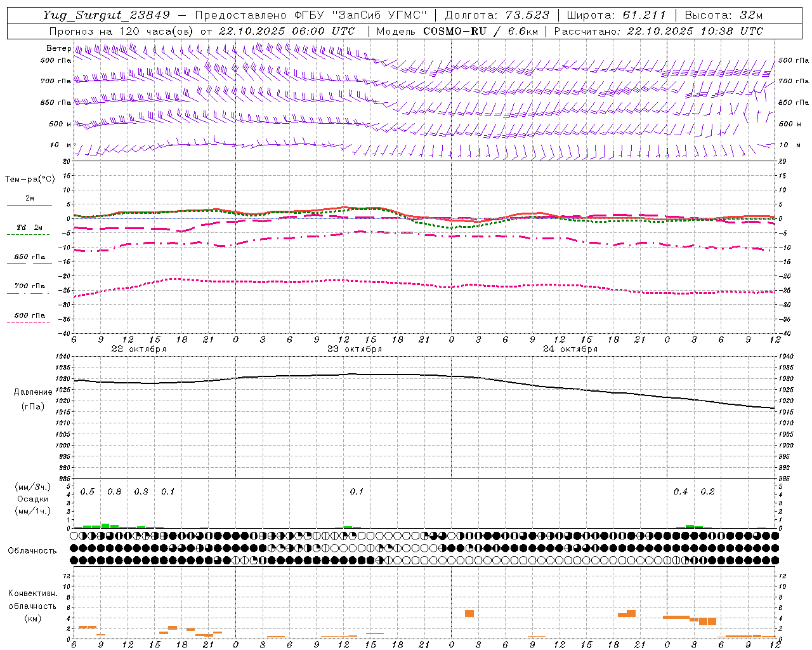
Task: Click the longitude value Долгота: 73.523
Action: (x=497, y=15)
